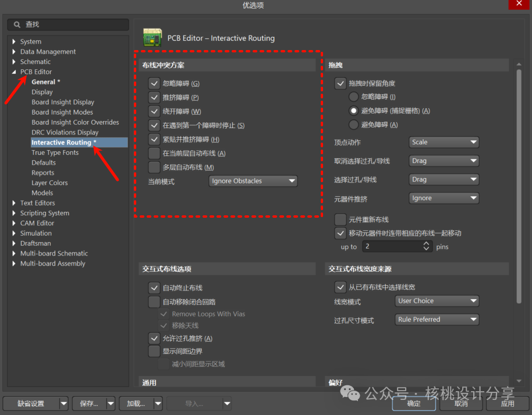Viewport: 532px width, 415px height.
Task: Click the right panel vertical scrollbar
Action: click(x=519, y=186)
